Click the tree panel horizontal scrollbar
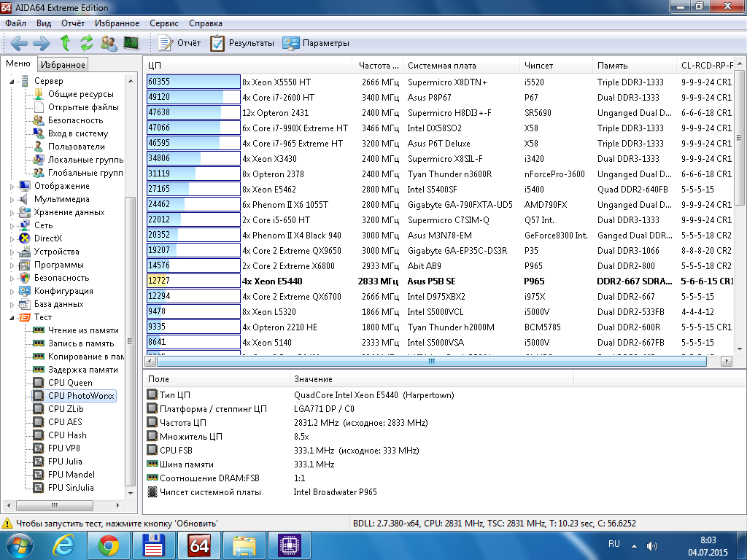747x560 pixels. point(54,505)
